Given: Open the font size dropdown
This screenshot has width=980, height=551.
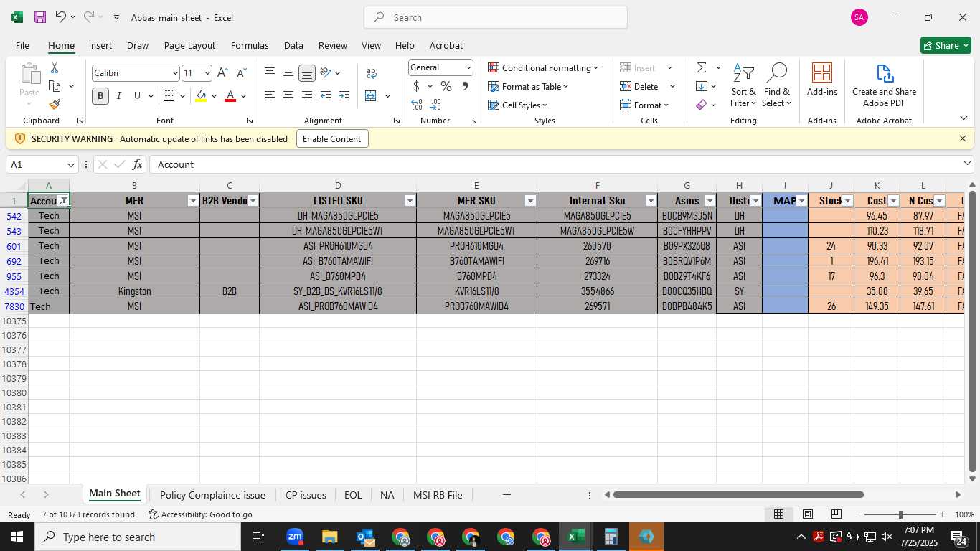Looking at the screenshot, I should 207,73.
